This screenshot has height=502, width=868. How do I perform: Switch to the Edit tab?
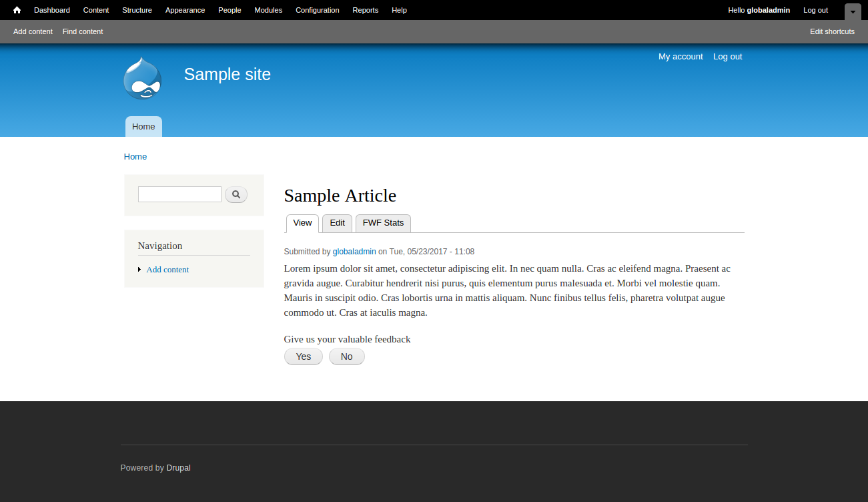pos(337,223)
